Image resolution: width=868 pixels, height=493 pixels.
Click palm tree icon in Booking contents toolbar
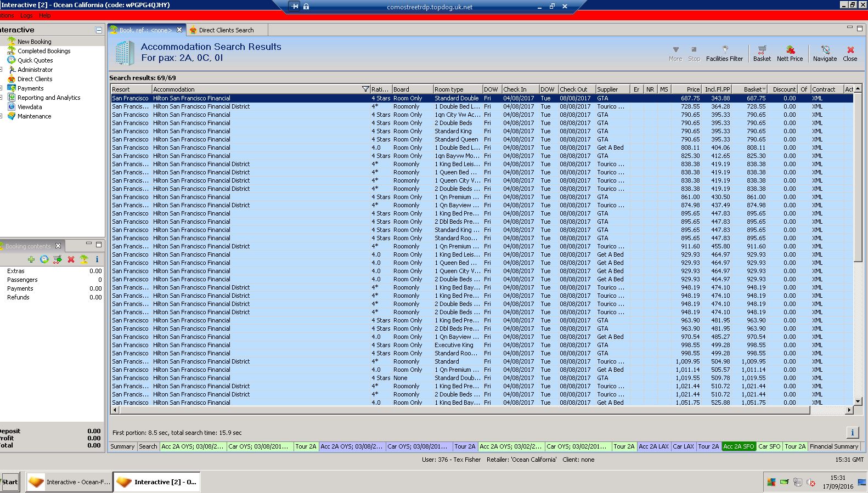84,259
